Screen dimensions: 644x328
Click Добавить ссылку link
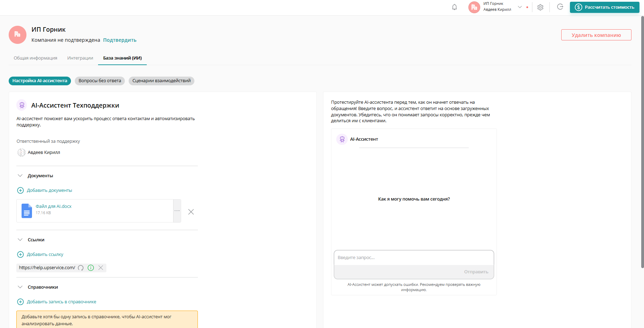pos(45,255)
